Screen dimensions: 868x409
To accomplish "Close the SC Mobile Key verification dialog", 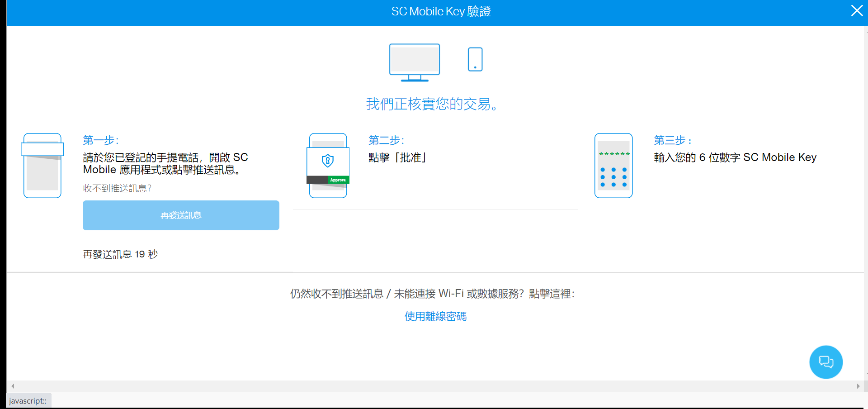I will coord(857,11).
